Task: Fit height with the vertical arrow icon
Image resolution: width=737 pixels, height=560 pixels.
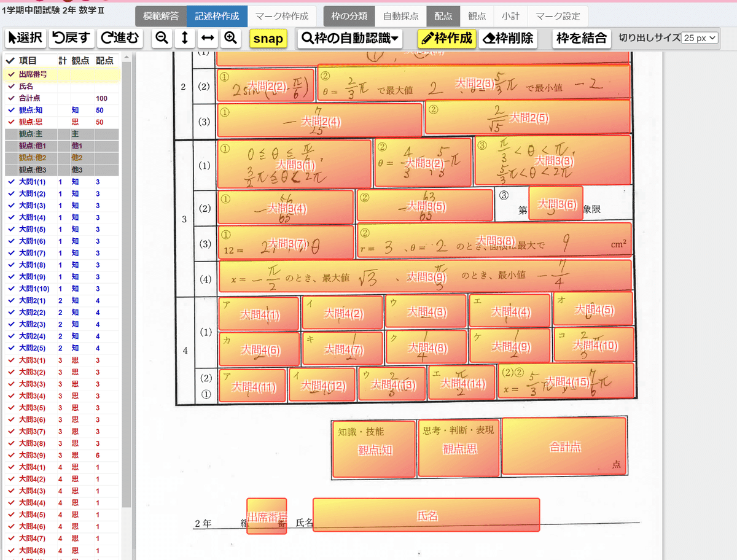Action: pos(184,38)
